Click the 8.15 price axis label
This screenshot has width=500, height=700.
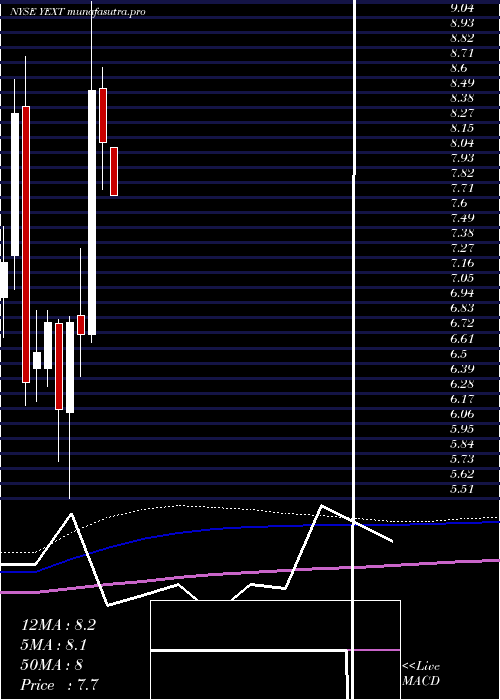(462, 128)
